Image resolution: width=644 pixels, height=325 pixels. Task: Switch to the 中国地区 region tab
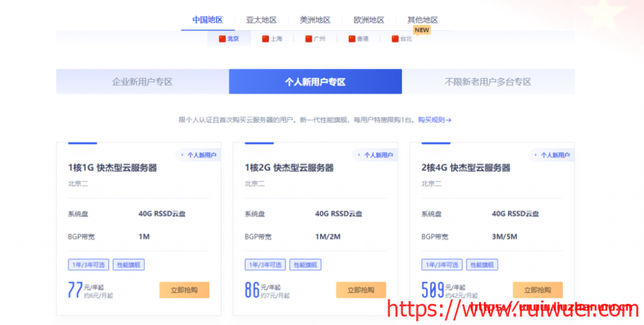(207, 20)
